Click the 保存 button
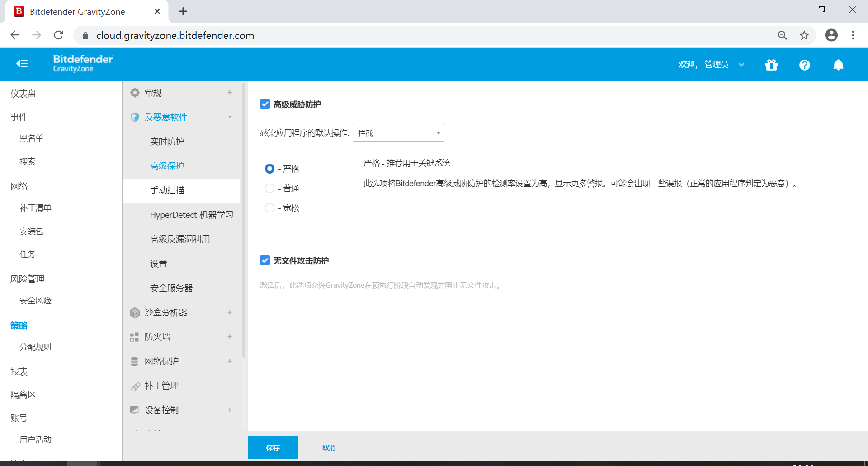This screenshot has height=466, width=868. click(x=273, y=447)
